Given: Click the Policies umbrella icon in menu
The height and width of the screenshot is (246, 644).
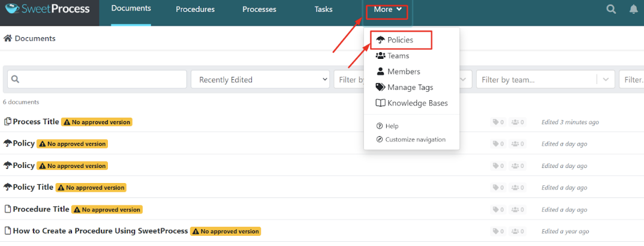Looking at the screenshot, I should point(380,40).
